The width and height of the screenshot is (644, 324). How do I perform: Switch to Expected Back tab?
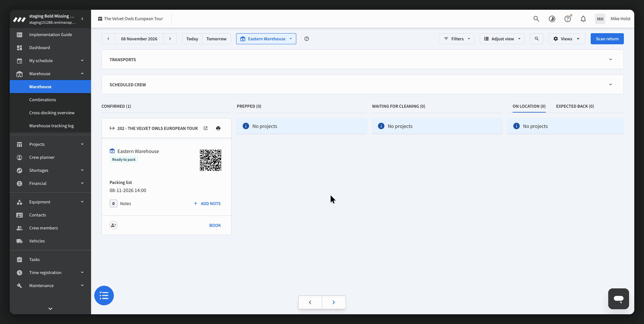click(575, 106)
